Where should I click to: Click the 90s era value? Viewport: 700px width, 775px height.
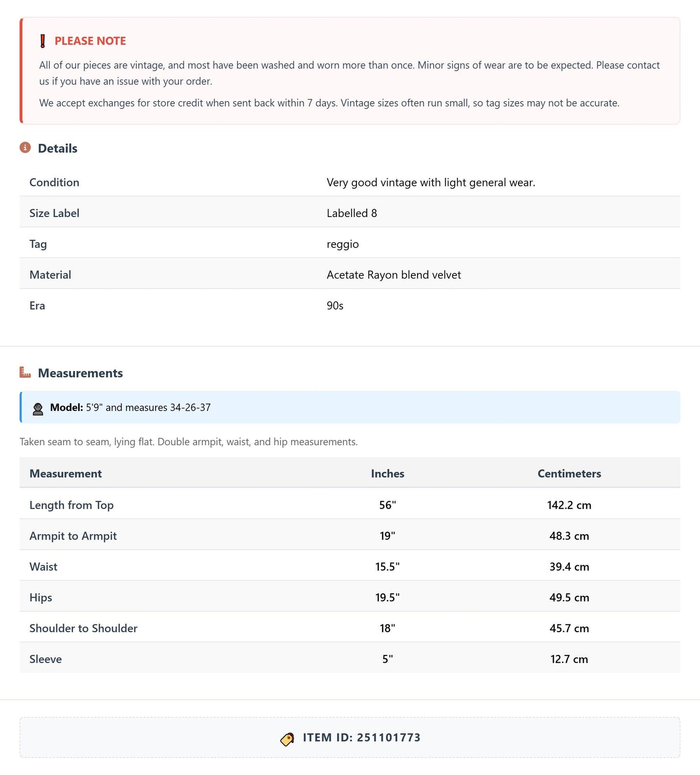335,306
